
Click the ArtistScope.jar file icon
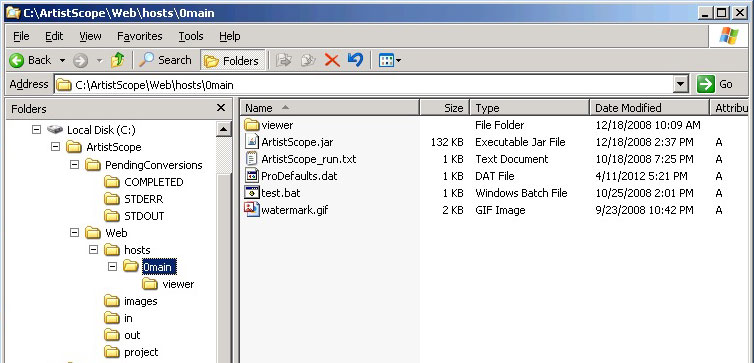coord(252,142)
